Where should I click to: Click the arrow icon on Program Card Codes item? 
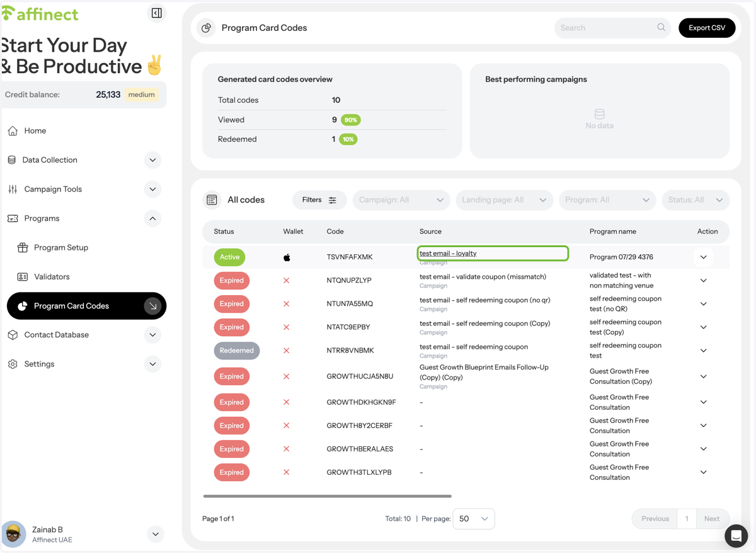[x=152, y=306]
